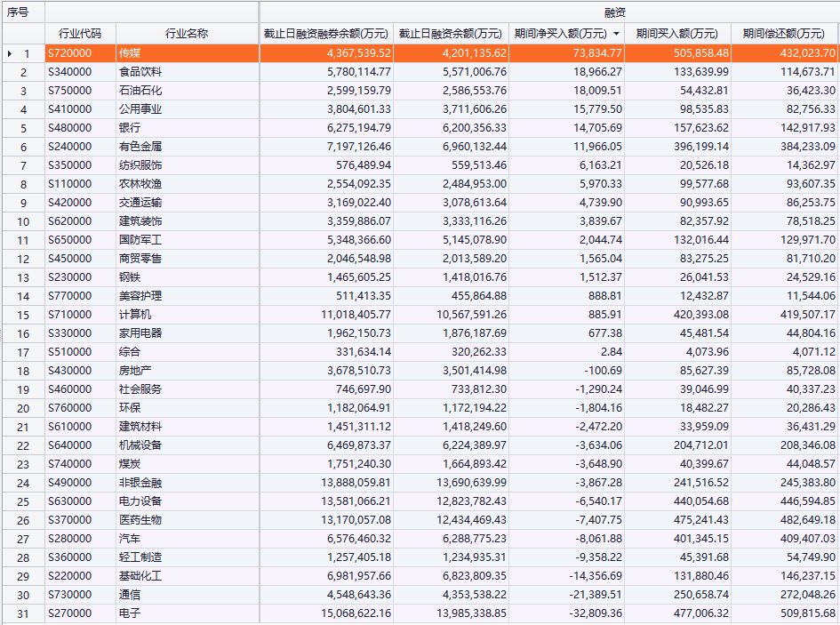Click the 序号 header cell

tap(22, 12)
